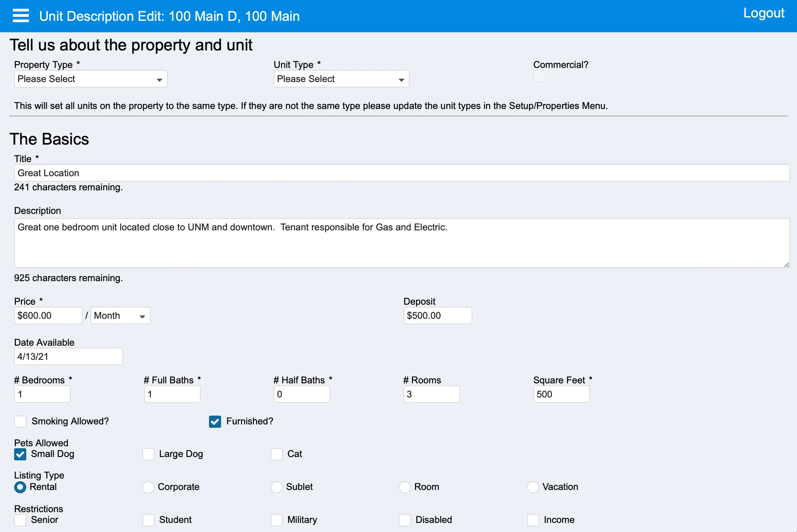Select the Corporate listing type
Image resolution: width=797 pixels, height=532 pixels.
148,487
